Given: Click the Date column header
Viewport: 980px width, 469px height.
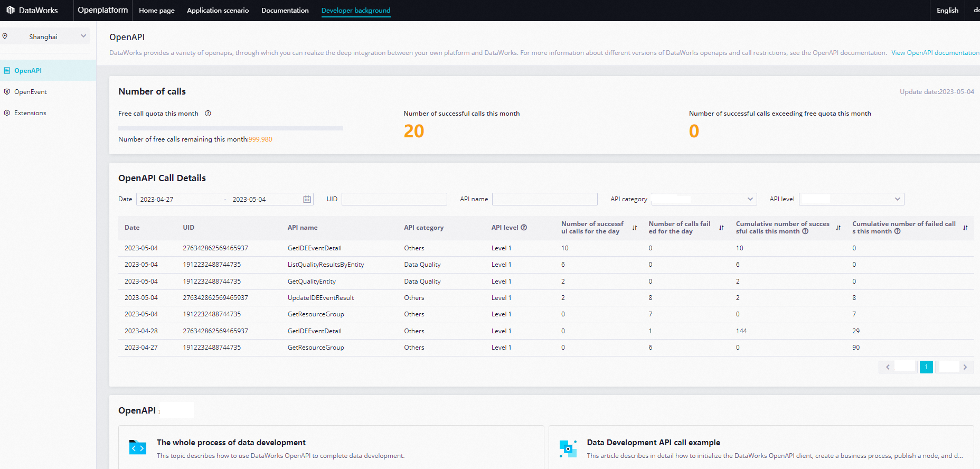Looking at the screenshot, I should coord(132,228).
